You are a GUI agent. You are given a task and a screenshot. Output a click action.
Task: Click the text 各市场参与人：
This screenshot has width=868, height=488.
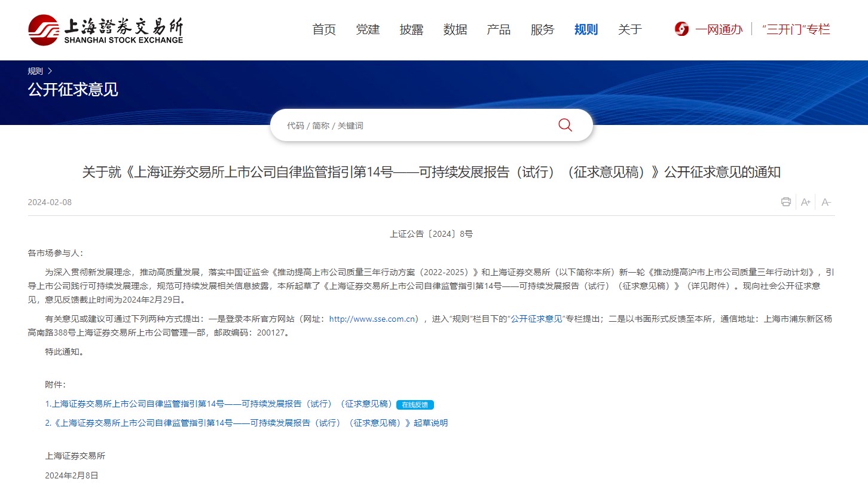point(56,253)
